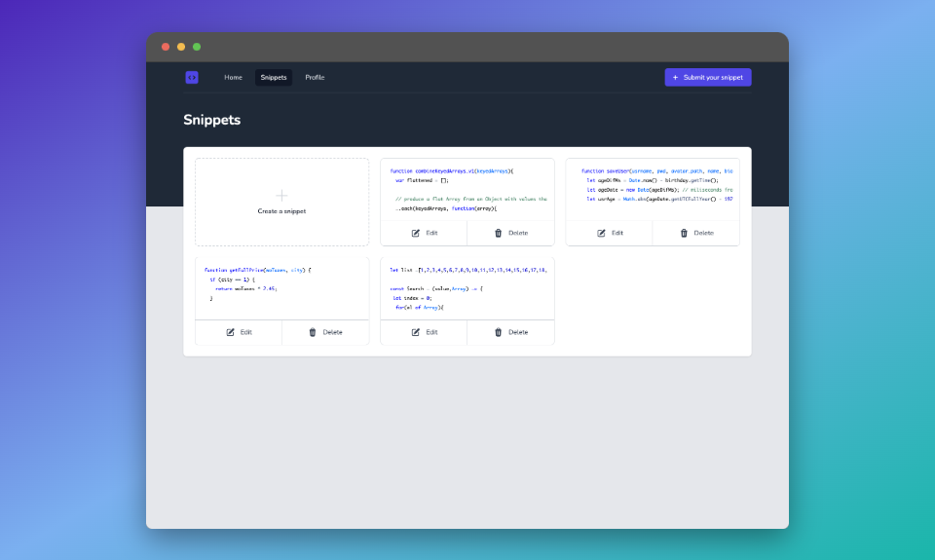The width and height of the screenshot is (935, 560).
Task: Go to the Profile nav item
Action: pyautogui.click(x=315, y=78)
